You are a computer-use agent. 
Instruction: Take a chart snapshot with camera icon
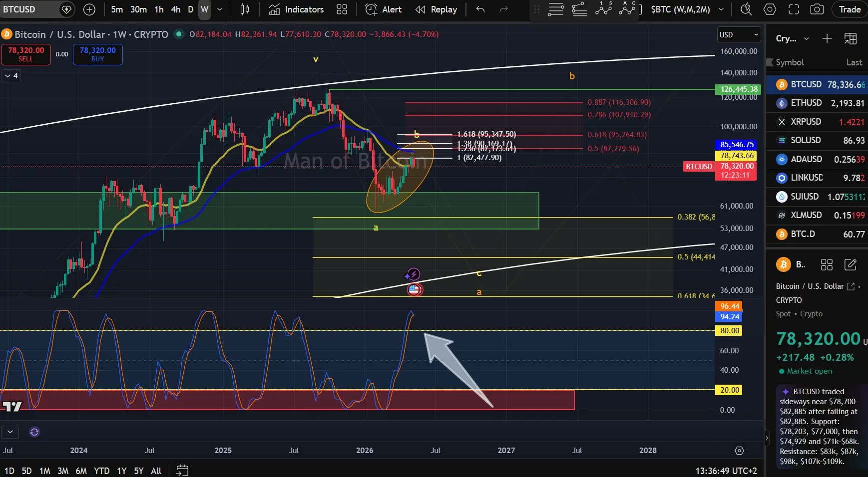[817, 9]
